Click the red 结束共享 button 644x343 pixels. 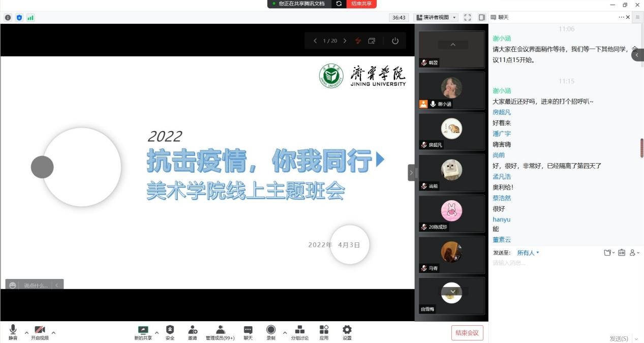click(x=361, y=4)
